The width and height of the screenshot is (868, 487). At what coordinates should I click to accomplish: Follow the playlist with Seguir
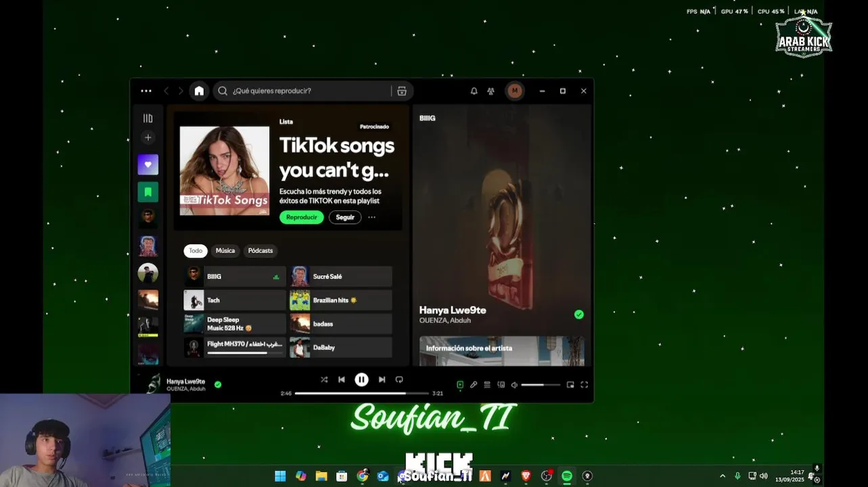pyautogui.click(x=345, y=217)
